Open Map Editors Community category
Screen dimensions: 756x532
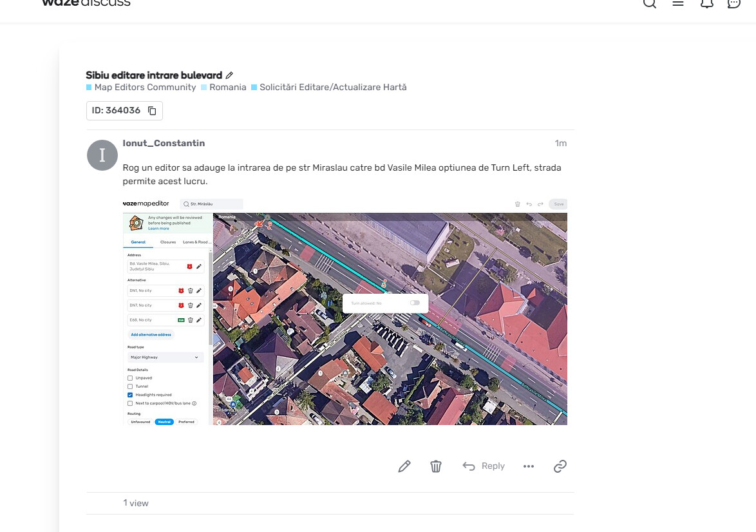click(145, 87)
